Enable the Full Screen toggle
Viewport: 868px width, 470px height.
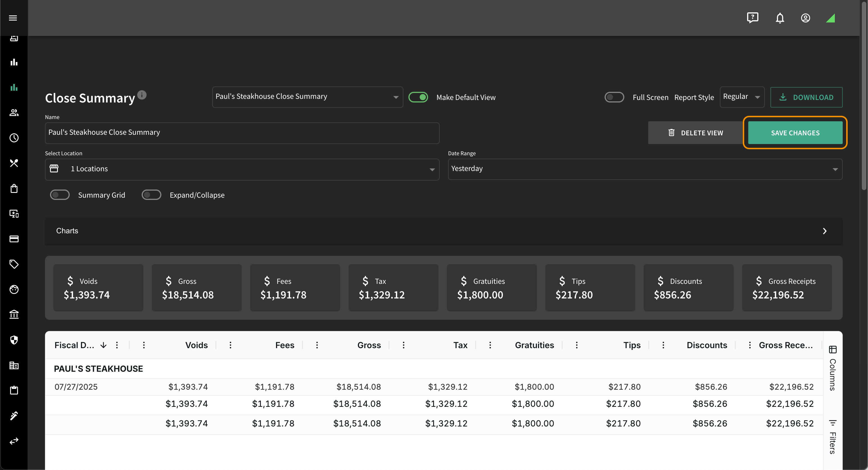[x=614, y=97]
